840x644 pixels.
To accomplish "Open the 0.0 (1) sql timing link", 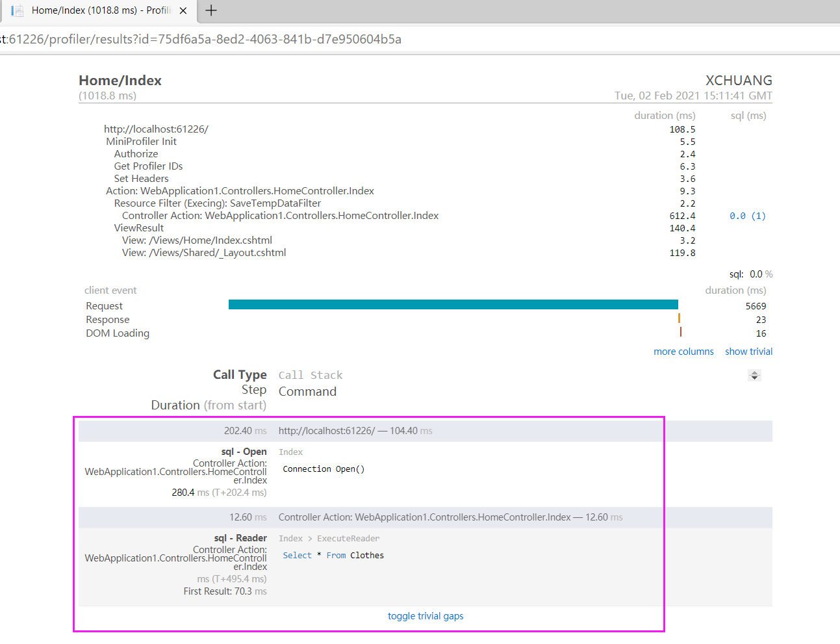I will [x=748, y=215].
